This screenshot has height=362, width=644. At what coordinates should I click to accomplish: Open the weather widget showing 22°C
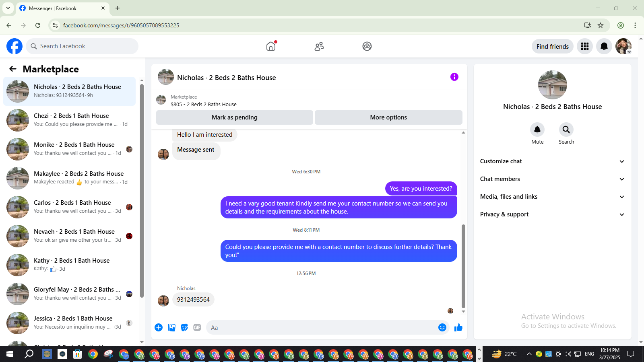(x=504, y=354)
